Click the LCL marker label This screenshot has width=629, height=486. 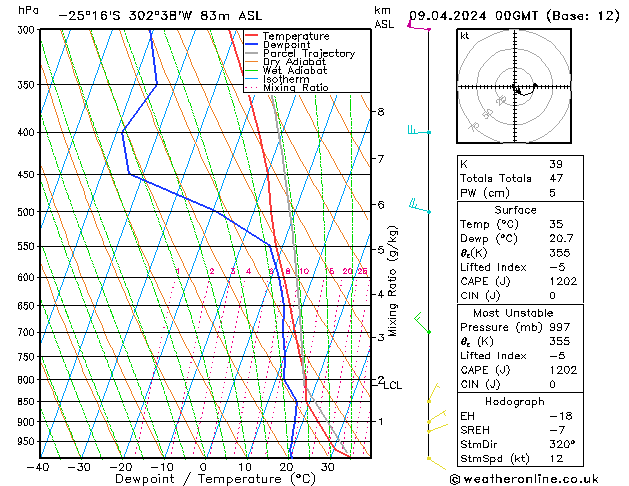tap(392, 385)
